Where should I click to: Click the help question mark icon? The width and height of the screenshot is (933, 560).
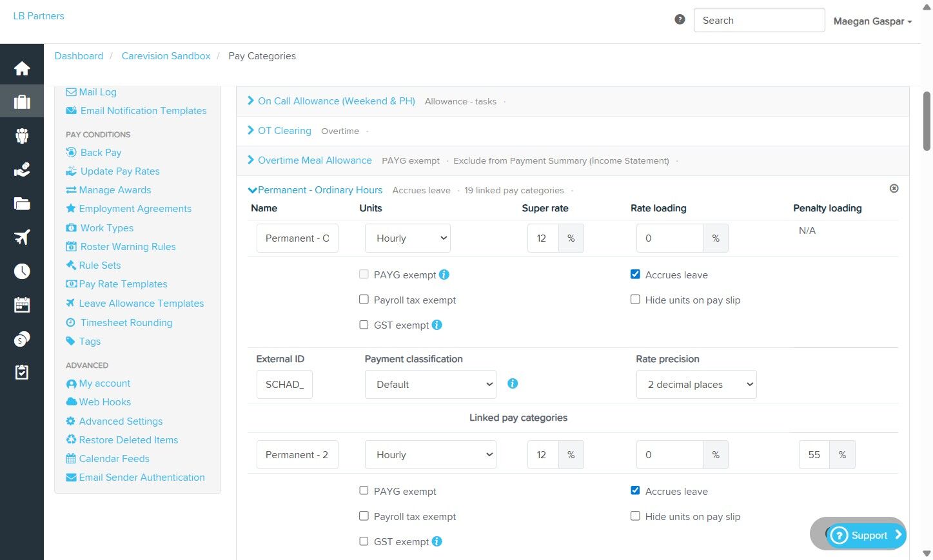680,20
